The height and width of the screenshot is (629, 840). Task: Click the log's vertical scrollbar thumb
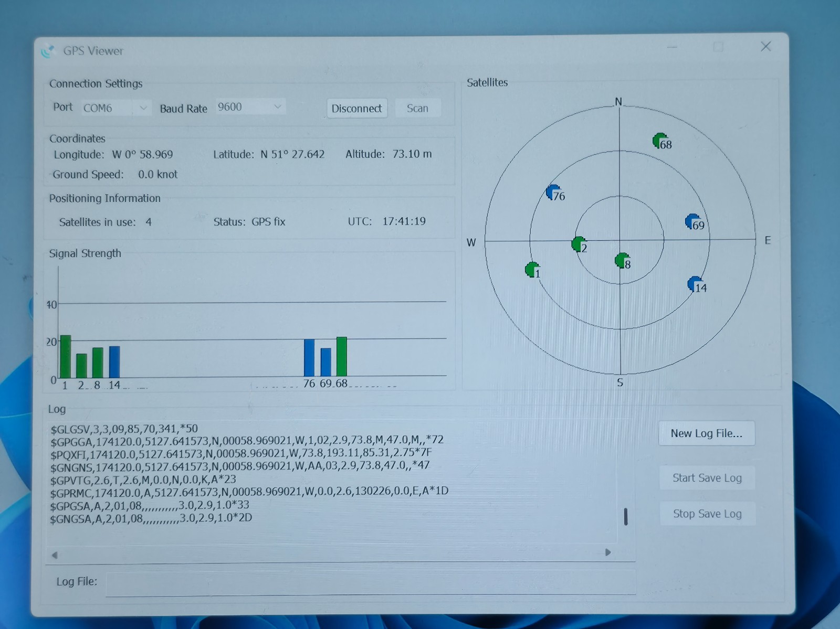tap(626, 517)
